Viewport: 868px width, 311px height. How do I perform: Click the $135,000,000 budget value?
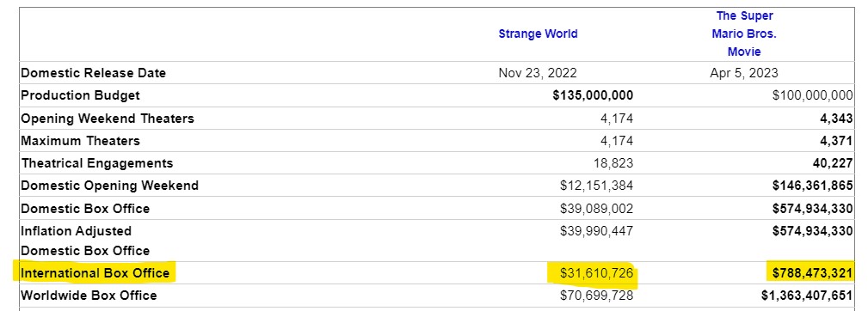[x=593, y=95]
